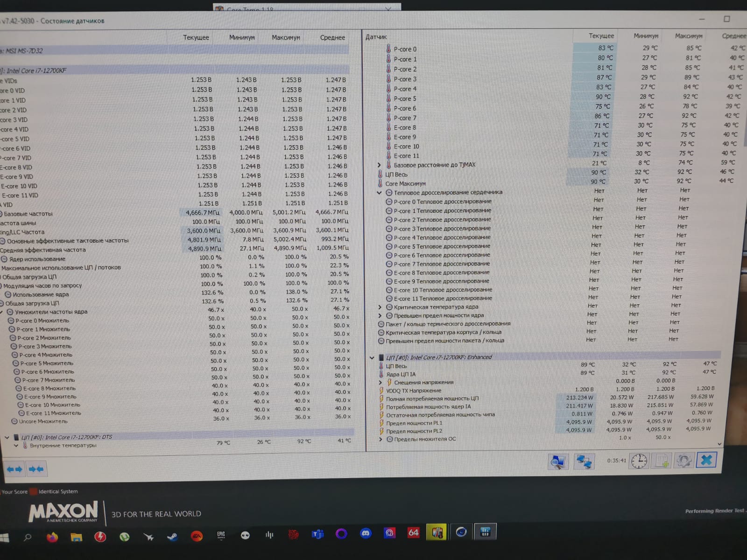The image size is (747, 560).
Task: Select Intel Core i7-12700KF header row in left panel
Action: 175,70
